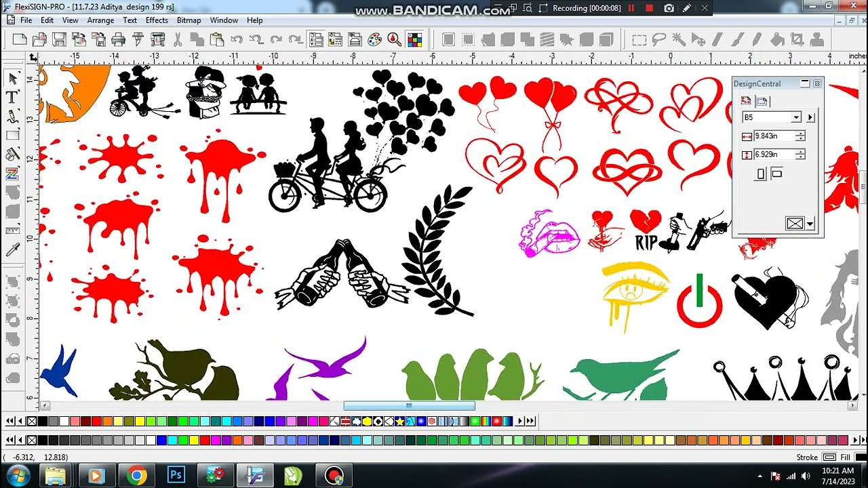Select the magic wand tool

678,39
